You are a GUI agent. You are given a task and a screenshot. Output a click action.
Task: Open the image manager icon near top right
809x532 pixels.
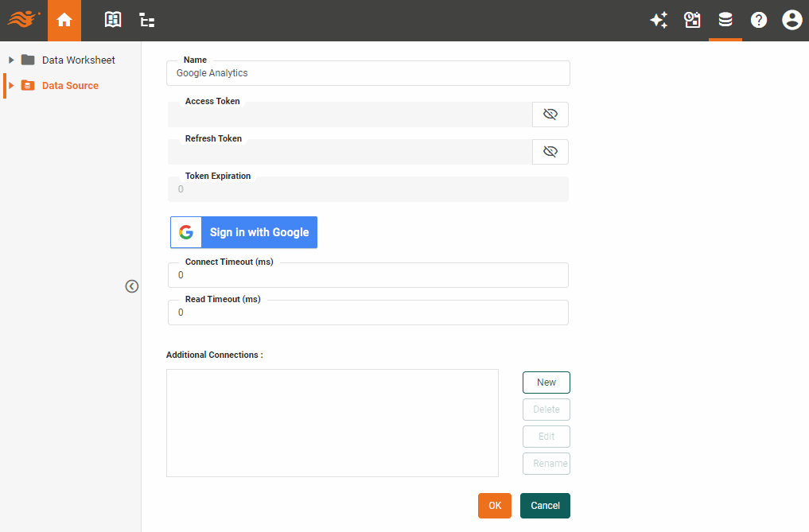pyautogui.click(x=692, y=20)
